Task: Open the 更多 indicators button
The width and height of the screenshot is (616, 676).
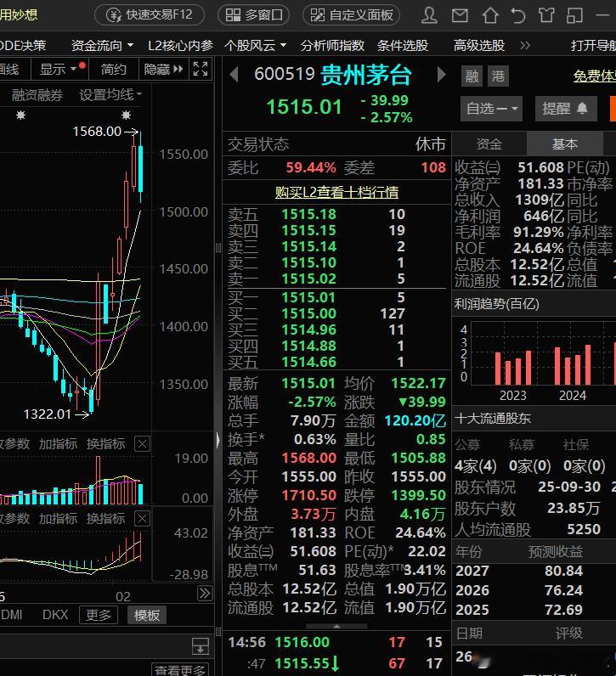Action: coord(99,615)
